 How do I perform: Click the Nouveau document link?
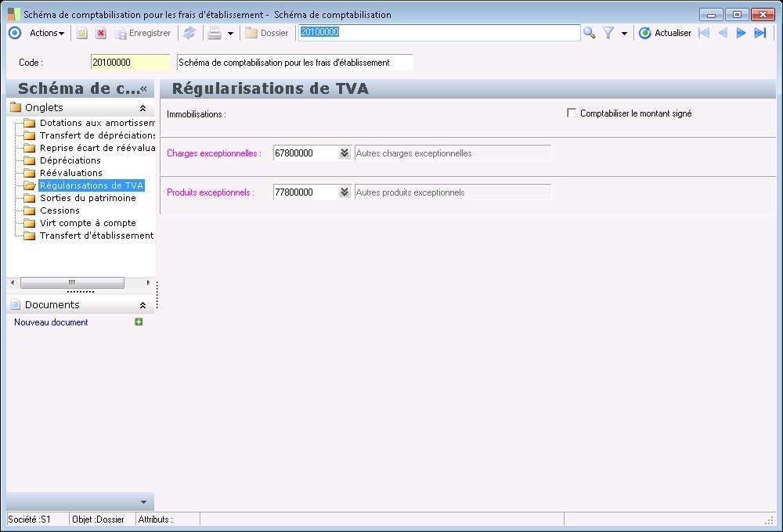coord(51,322)
